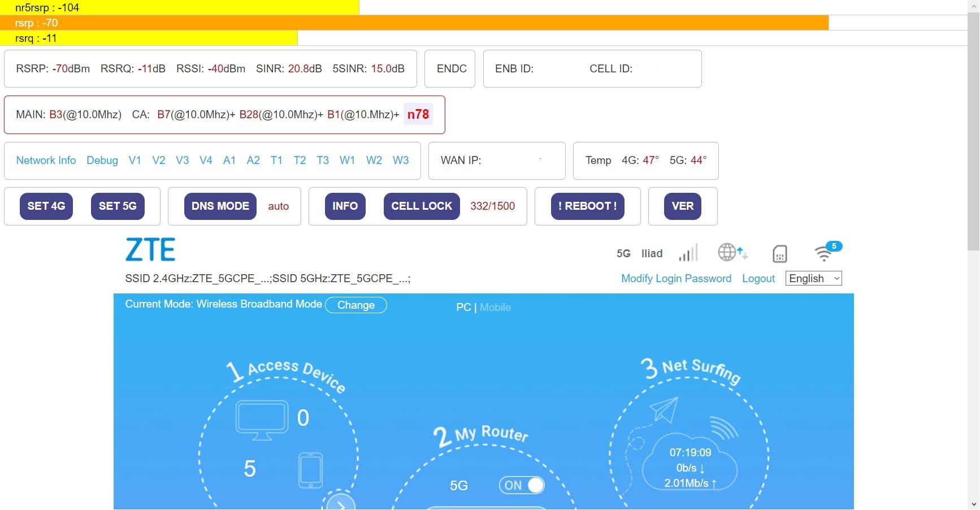Click the computer monitor device icon
The image size is (980, 510).
(x=262, y=420)
